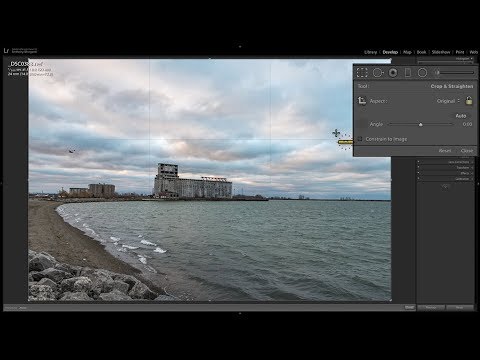Click the right-middle crop handle

391,180
